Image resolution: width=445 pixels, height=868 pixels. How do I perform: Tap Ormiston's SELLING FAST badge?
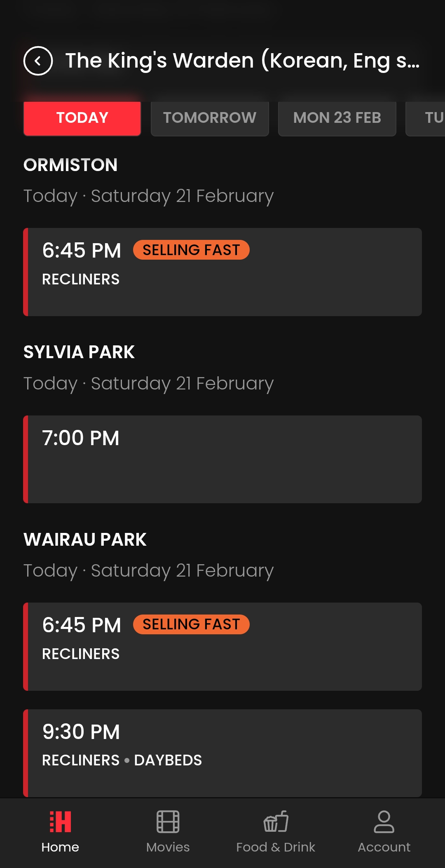191,250
